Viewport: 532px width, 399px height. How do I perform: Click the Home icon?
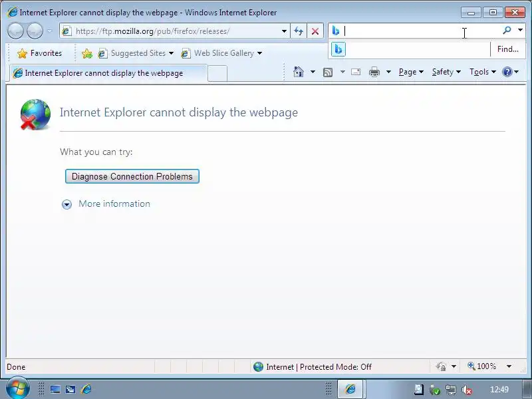(x=299, y=72)
